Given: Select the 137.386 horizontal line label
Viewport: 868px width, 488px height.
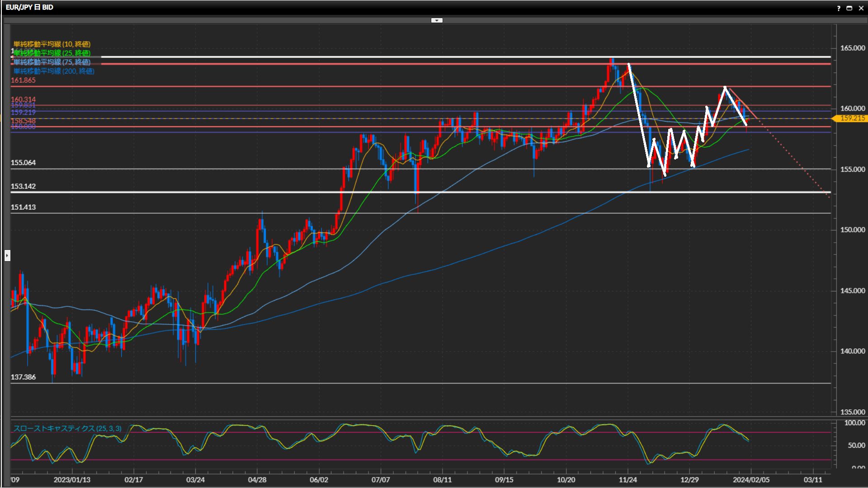Looking at the screenshot, I should pos(23,377).
